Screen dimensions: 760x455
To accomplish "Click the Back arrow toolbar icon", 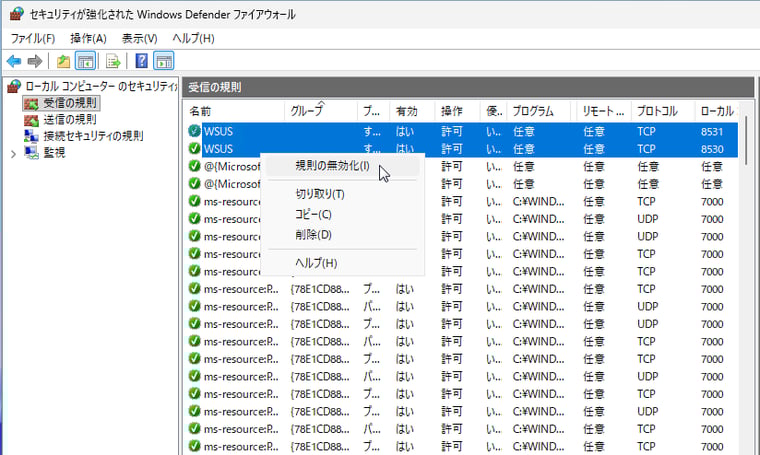I will coord(14,61).
